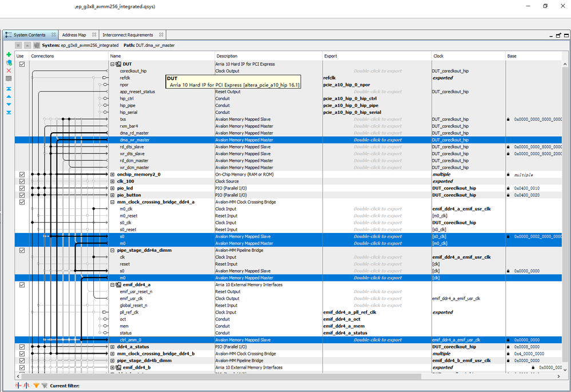571x392 pixels.
Task: Select the dma_rd_master row
Action: pyautogui.click(x=134, y=133)
